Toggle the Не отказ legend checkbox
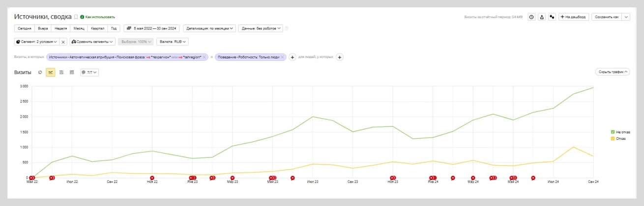644x206 pixels. tap(613, 132)
